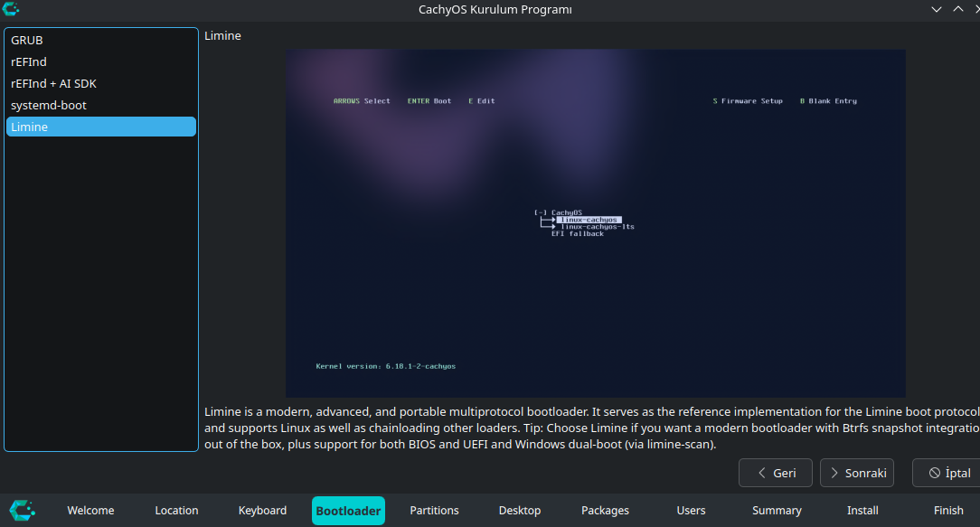
Task: Open the Finish step
Action: (948, 510)
